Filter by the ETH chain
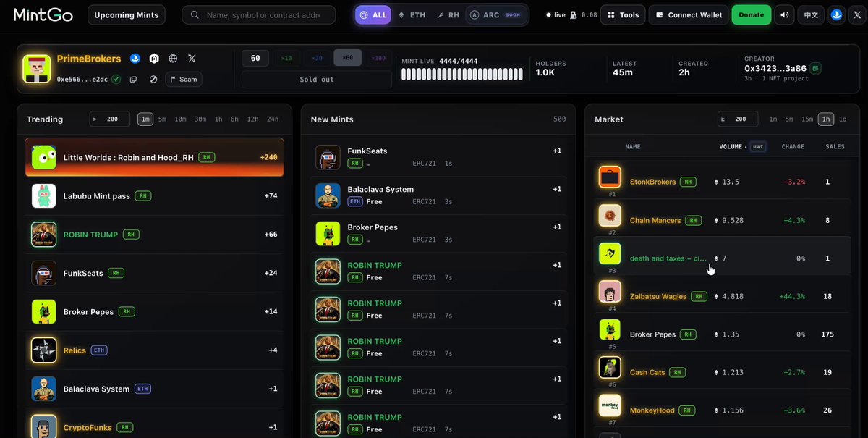Viewport: 868px width, 438px height. 412,14
